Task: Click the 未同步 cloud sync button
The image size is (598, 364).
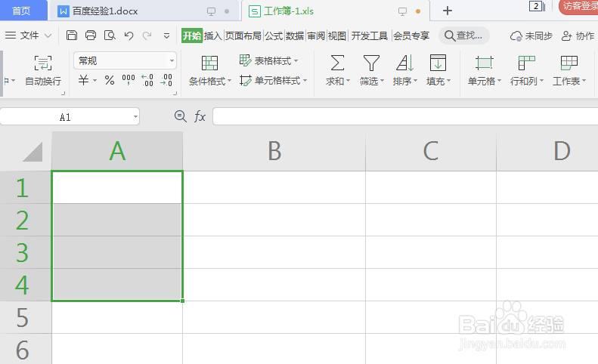Action: 531,35
